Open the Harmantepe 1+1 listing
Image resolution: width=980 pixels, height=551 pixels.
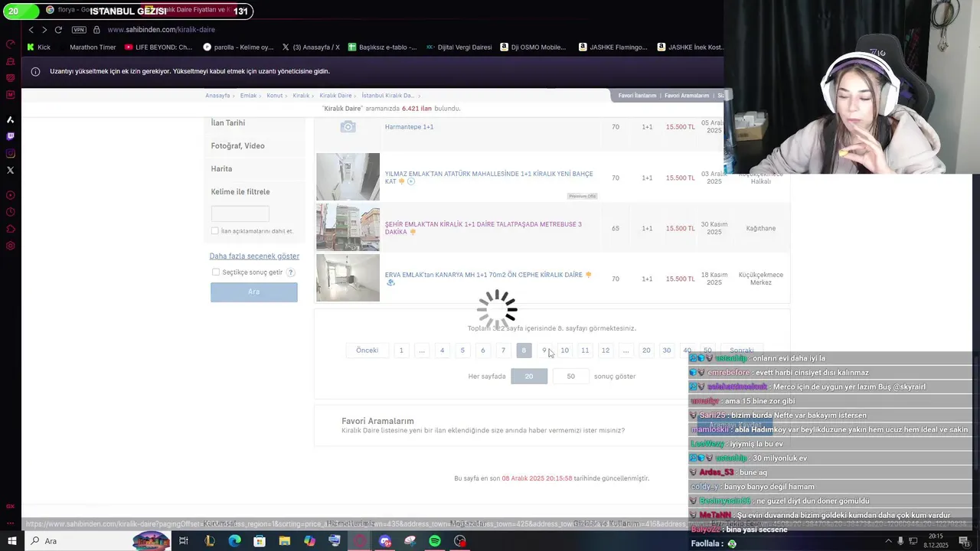click(x=409, y=127)
